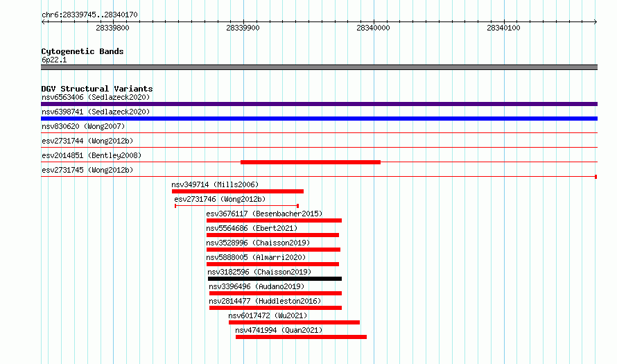617x364 pixels.
Task: Click the nsv6398741 (Sedlazeck2020) label
Action: [x=96, y=112]
